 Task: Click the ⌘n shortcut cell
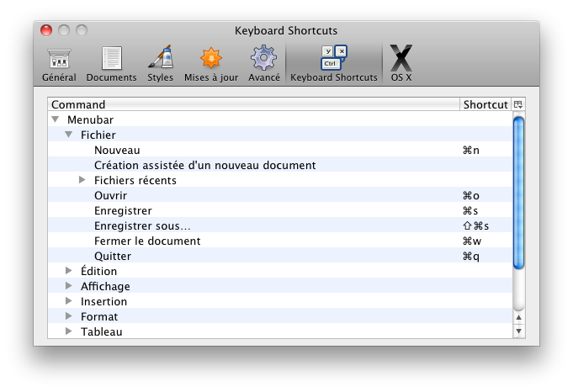470,150
